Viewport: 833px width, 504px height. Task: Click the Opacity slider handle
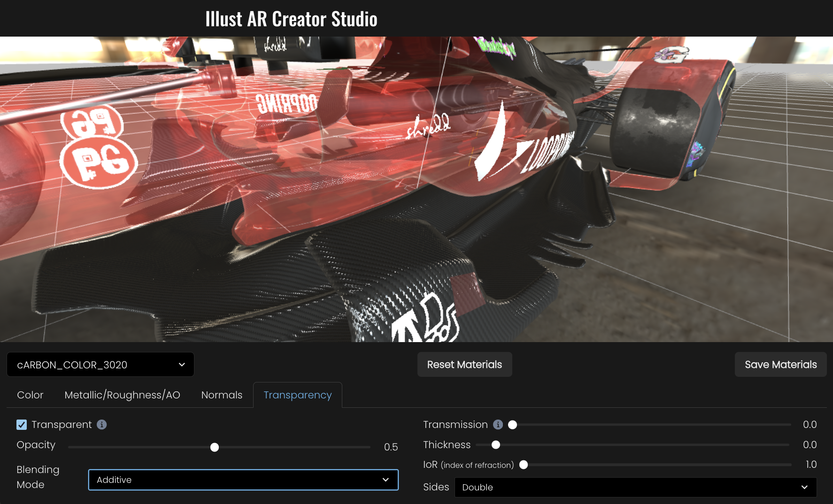215,447
